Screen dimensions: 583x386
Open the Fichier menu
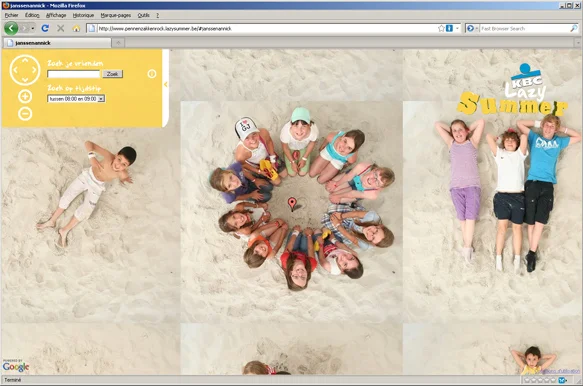click(12, 15)
